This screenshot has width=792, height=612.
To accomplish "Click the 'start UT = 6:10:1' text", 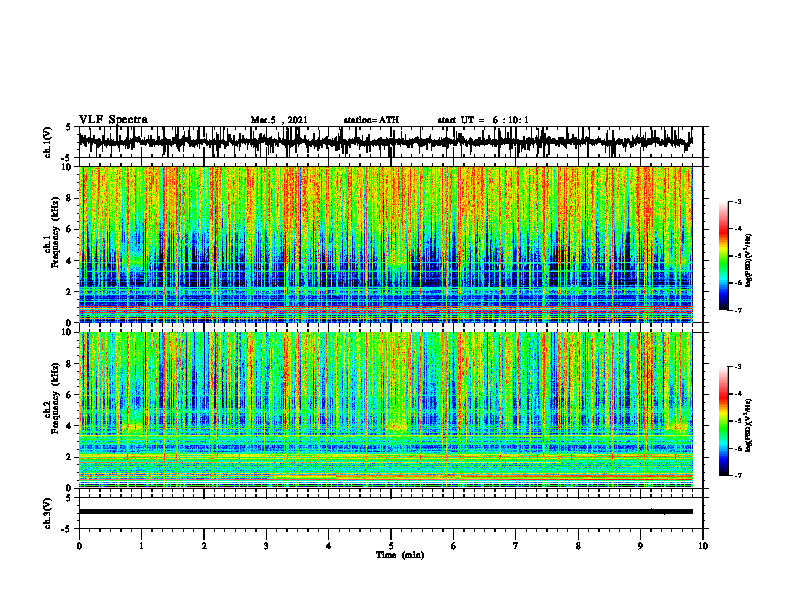I will coord(483,120).
